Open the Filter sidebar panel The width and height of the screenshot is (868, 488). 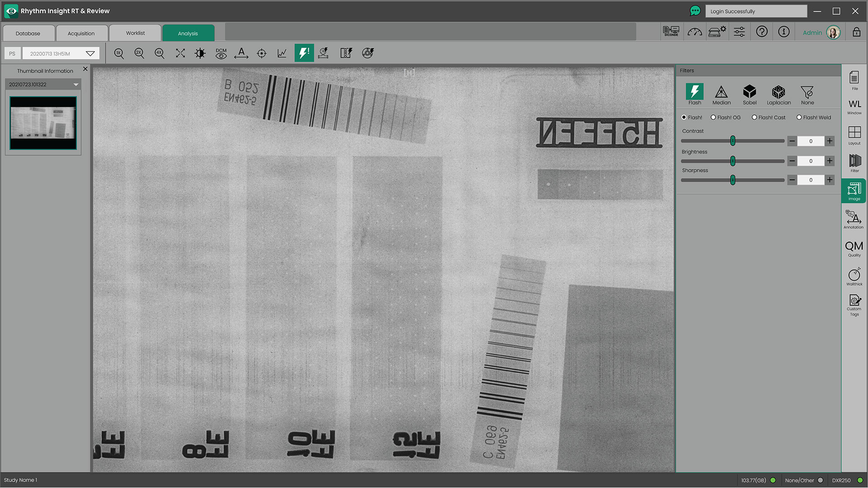coord(854,163)
